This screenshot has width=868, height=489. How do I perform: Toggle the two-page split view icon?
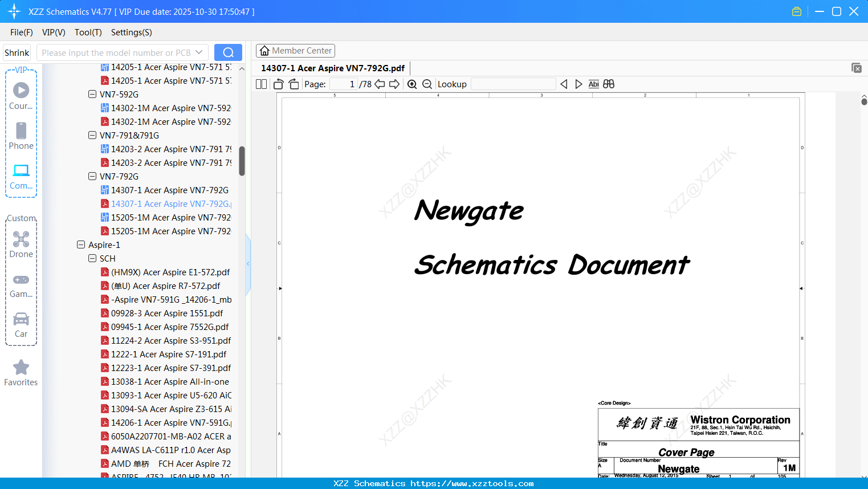point(261,84)
